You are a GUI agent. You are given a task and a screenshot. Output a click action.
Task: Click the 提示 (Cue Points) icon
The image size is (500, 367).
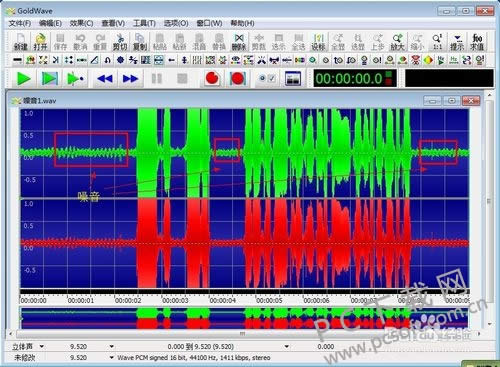pos(457,42)
